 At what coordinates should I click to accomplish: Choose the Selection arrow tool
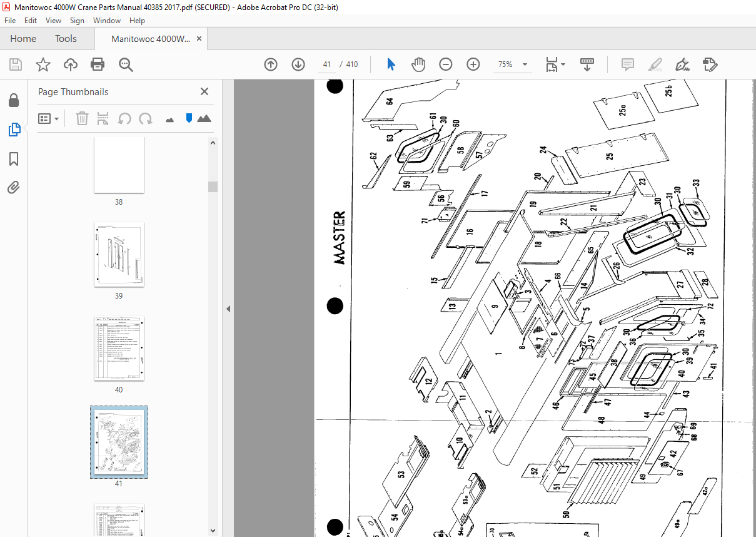(x=391, y=64)
